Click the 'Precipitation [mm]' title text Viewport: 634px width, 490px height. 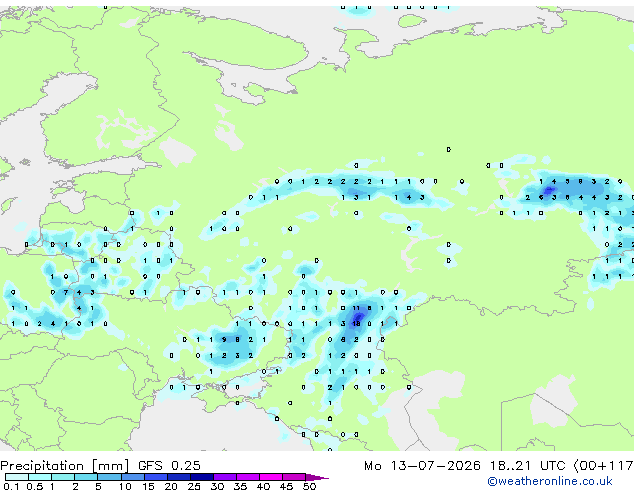[x=65, y=466]
